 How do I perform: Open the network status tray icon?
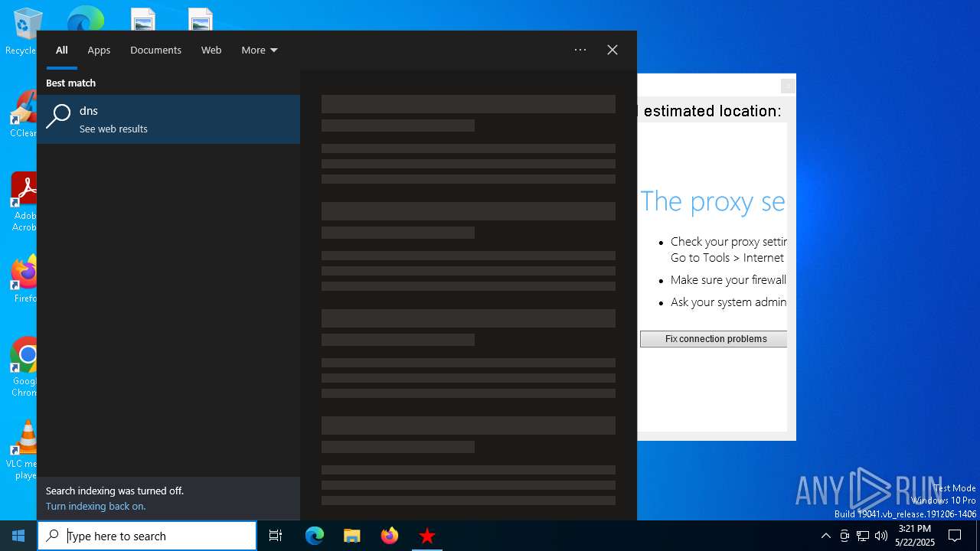tap(863, 536)
